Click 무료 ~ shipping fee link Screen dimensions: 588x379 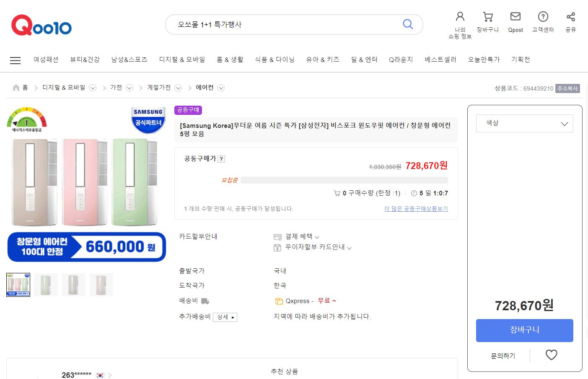click(327, 301)
